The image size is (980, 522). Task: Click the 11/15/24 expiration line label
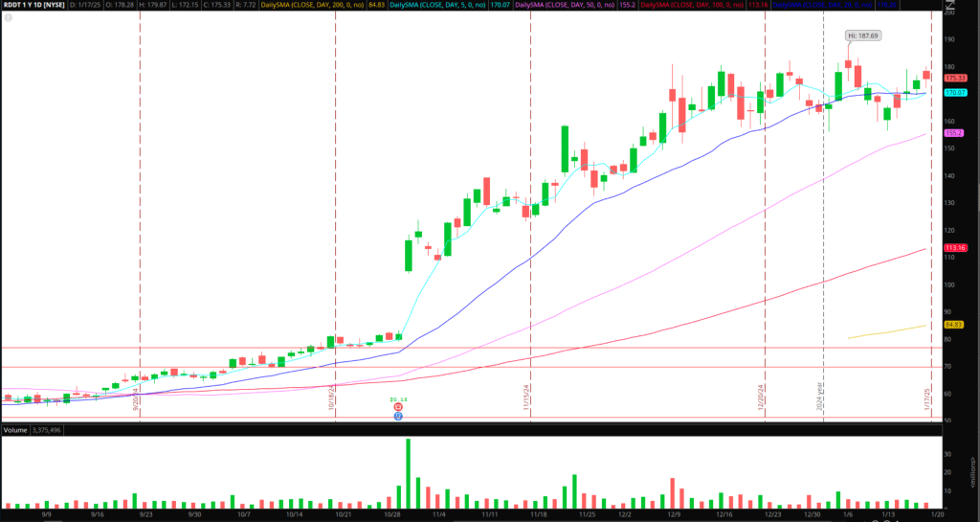(526, 398)
